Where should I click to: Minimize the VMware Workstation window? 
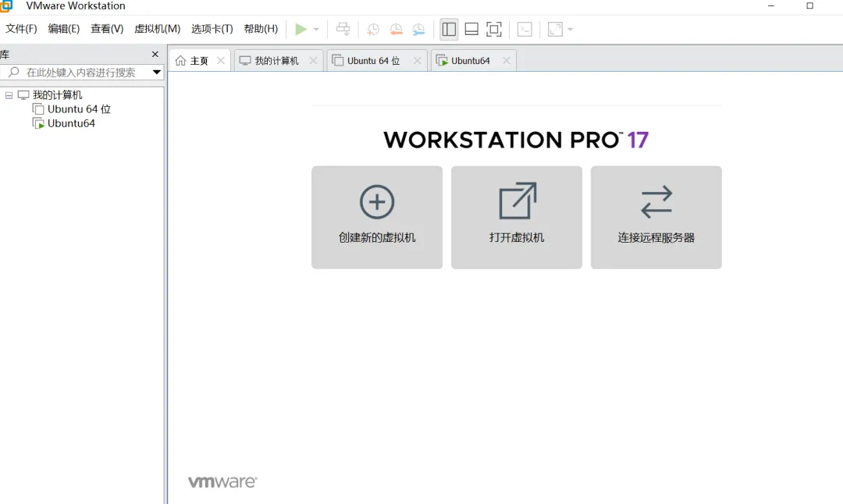[771, 6]
